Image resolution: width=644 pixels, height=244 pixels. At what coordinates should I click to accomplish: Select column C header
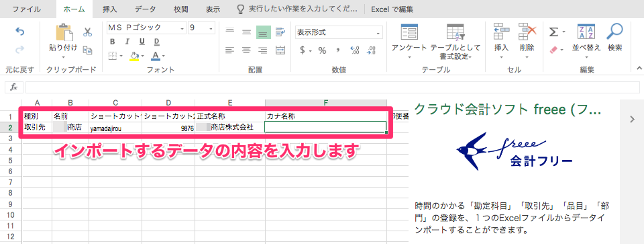point(115,104)
